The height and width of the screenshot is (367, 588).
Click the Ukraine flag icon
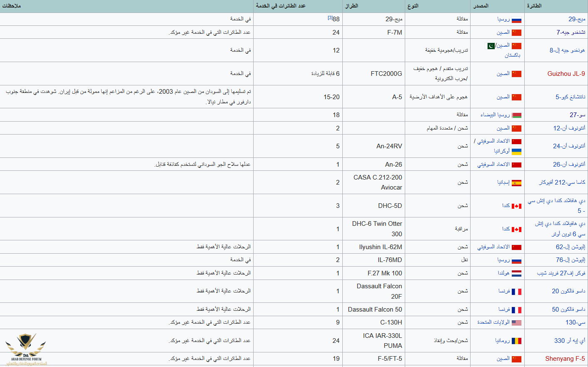tap(516, 152)
